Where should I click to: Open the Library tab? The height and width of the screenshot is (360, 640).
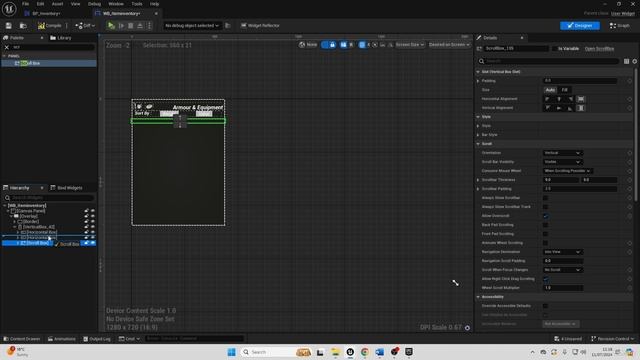tap(61, 38)
